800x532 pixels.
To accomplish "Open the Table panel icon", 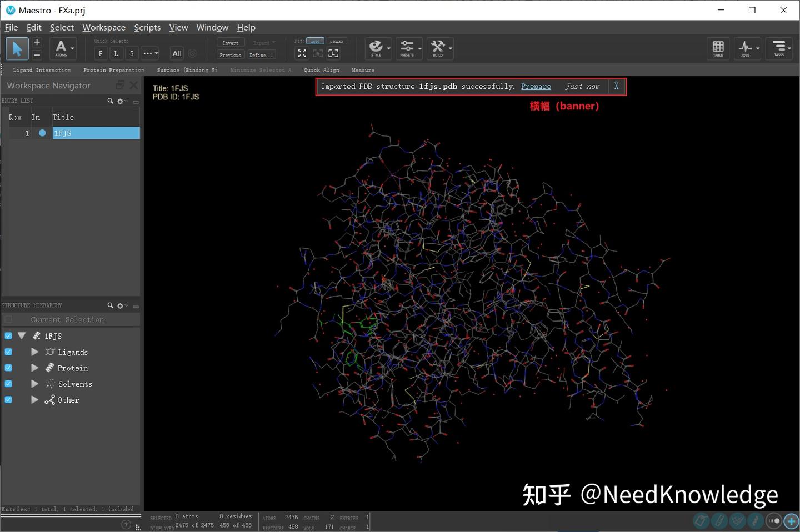I will pyautogui.click(x=718, y=48).
